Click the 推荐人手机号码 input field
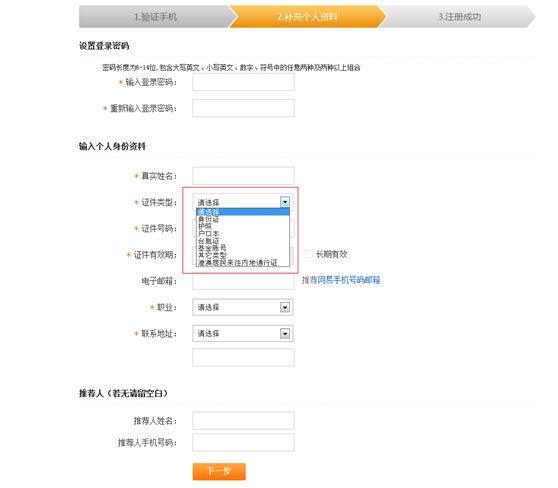This screenshot has width=558, height=488. pyautogui.click(x=243, y=442)
